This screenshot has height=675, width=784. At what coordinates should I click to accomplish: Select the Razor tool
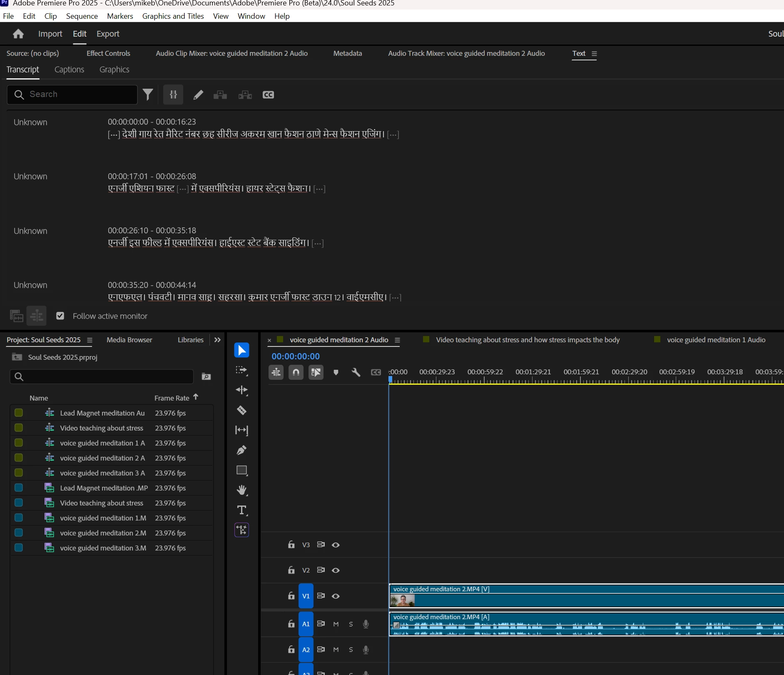[241, 410]
